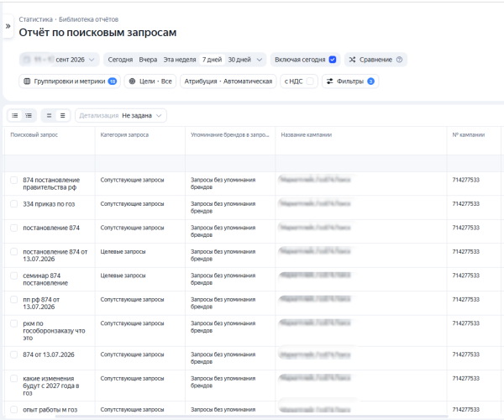Select the Эта неделя period
The image size is (504, 420).
180,60
